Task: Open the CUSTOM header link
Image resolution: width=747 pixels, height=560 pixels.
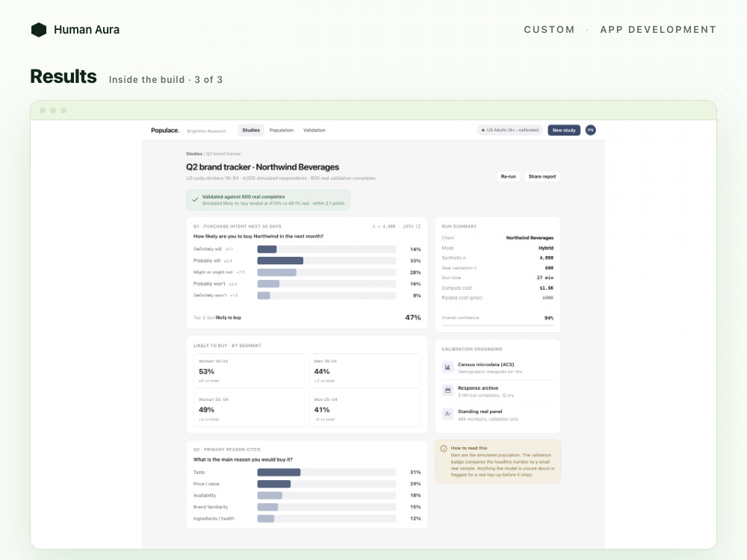Action: [x=549, y=30]
